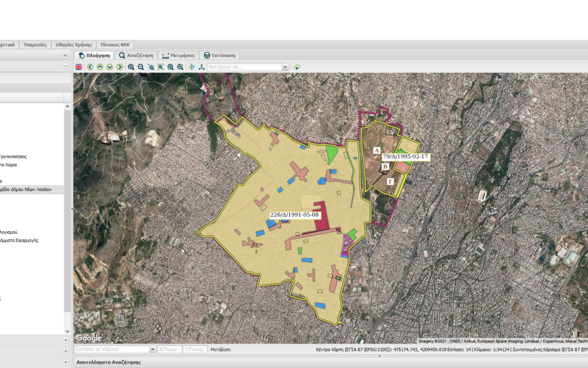588x368 pixels.
Task: Pan map left with the left arrow icon
Action: [x=90, y=67]
